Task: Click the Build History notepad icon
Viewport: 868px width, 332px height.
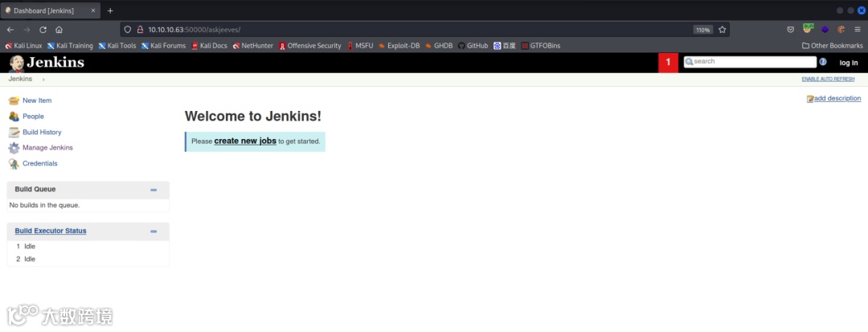Action: (14, 133)
